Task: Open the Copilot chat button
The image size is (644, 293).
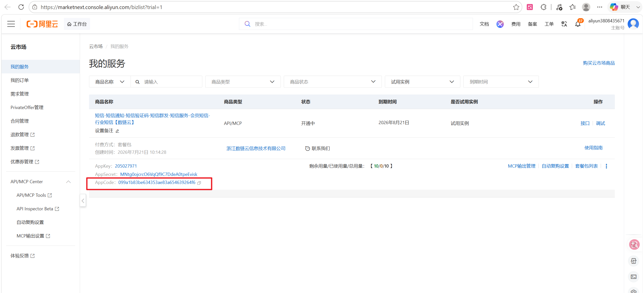Action: tap(620, 7)
